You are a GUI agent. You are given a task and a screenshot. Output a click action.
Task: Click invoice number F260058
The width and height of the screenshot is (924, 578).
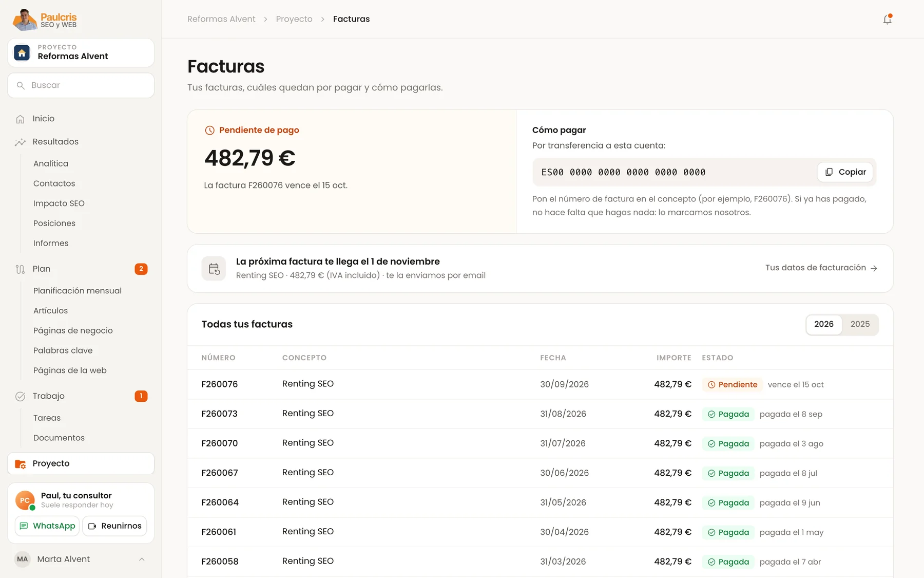[220, 562]
